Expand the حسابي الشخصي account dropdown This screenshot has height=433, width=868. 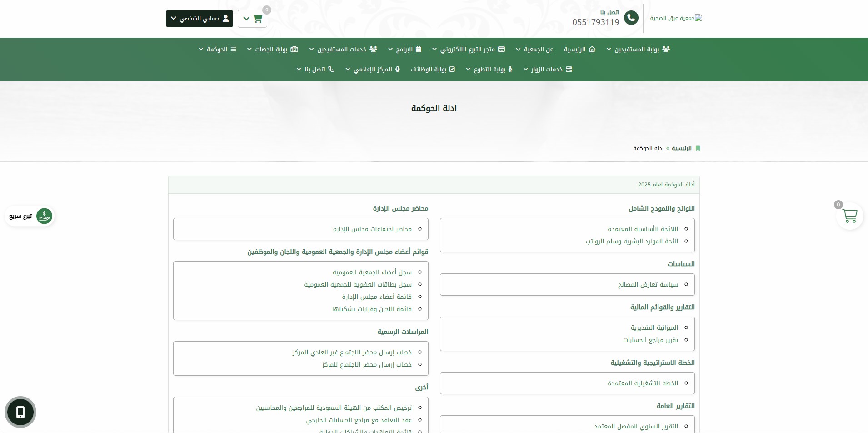click(x=200, y=19)
